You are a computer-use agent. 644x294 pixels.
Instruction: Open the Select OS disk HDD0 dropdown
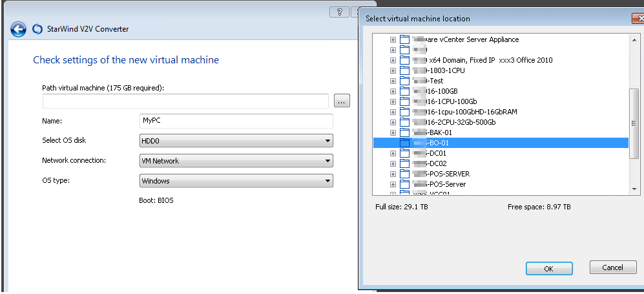coord(236,141)
